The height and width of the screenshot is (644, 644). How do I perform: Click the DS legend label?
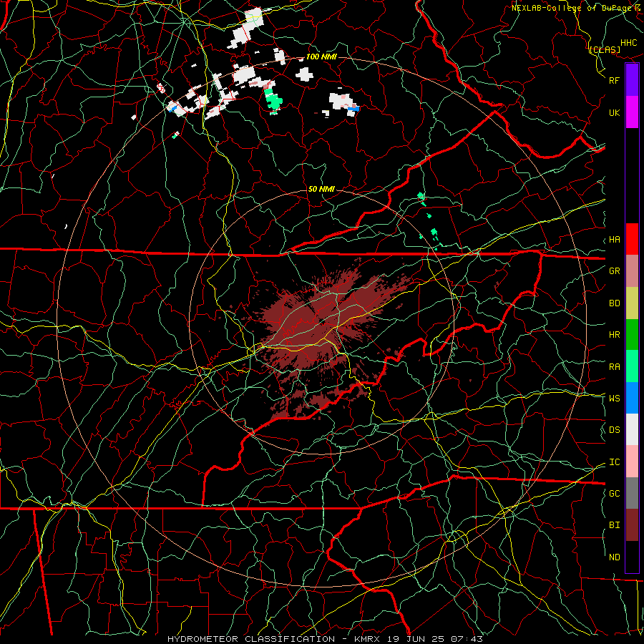pos(614,430)
